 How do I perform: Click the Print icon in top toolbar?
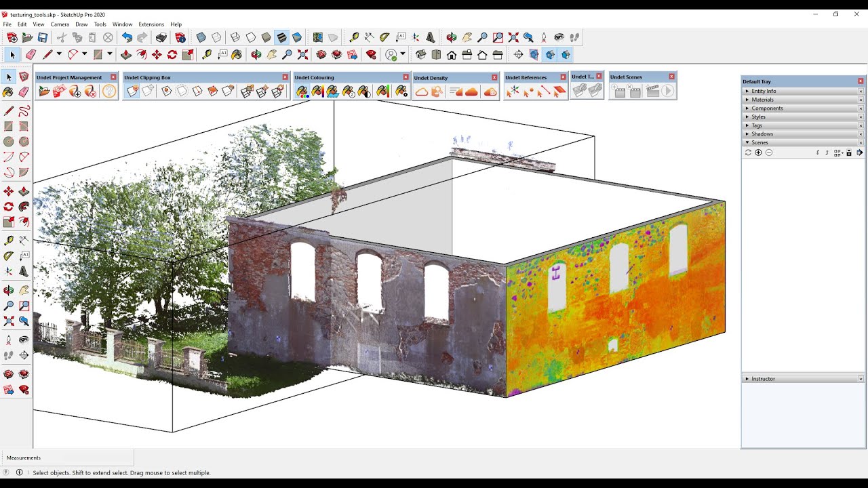pyautogui.click(x=161, y=37)
